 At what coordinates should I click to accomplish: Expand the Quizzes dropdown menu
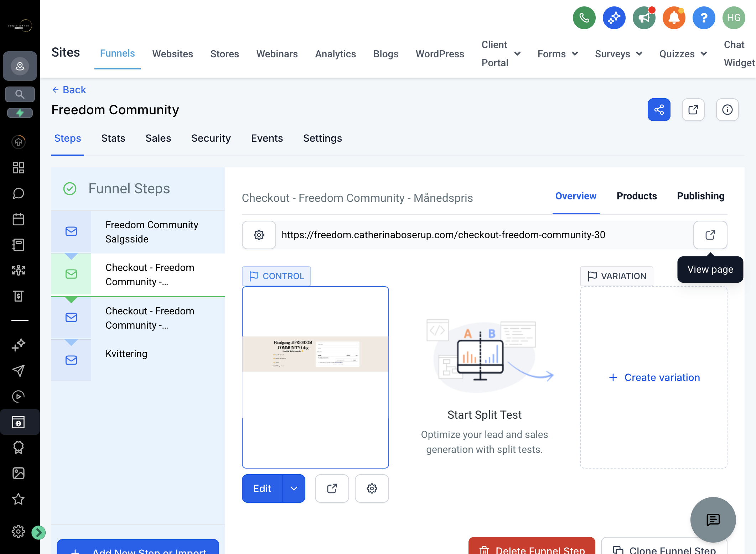point(683,54)
